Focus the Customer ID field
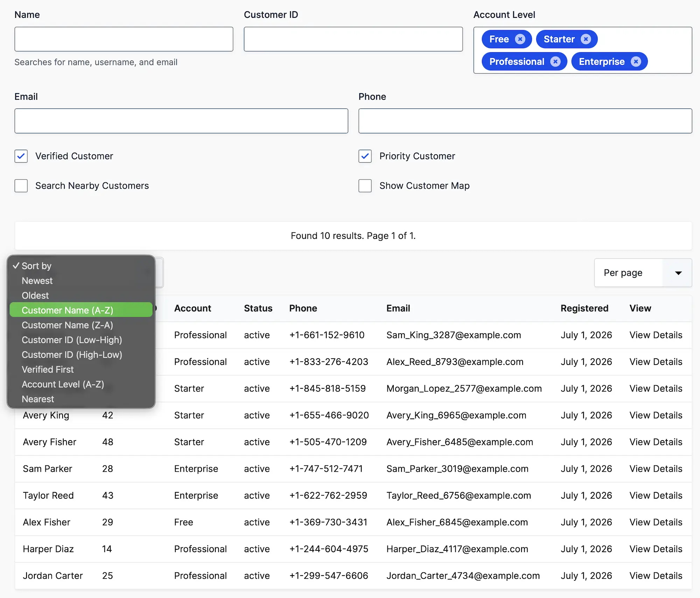 click(353, 39)
